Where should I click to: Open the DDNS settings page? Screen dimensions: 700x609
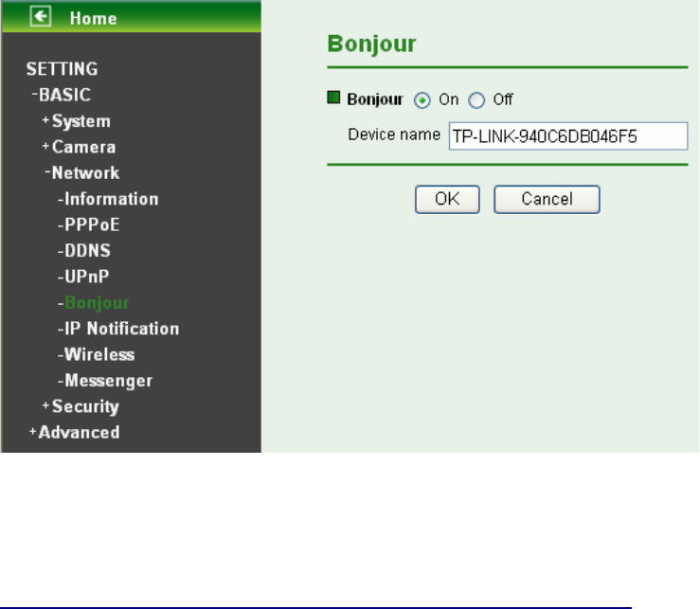coord(84,250)
